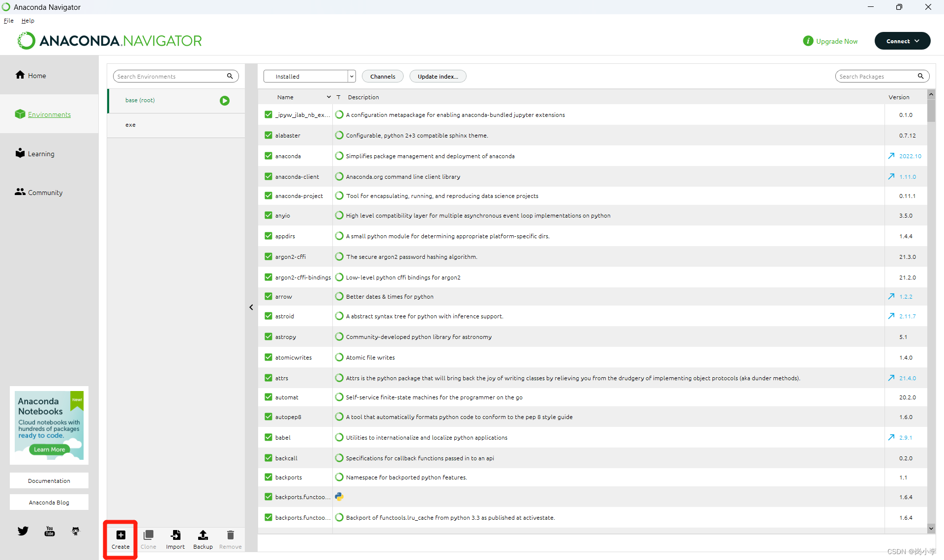Toggle the babel package checkbox
The height and width of the screenshot is (560, 944).
(x=268, y=437)
